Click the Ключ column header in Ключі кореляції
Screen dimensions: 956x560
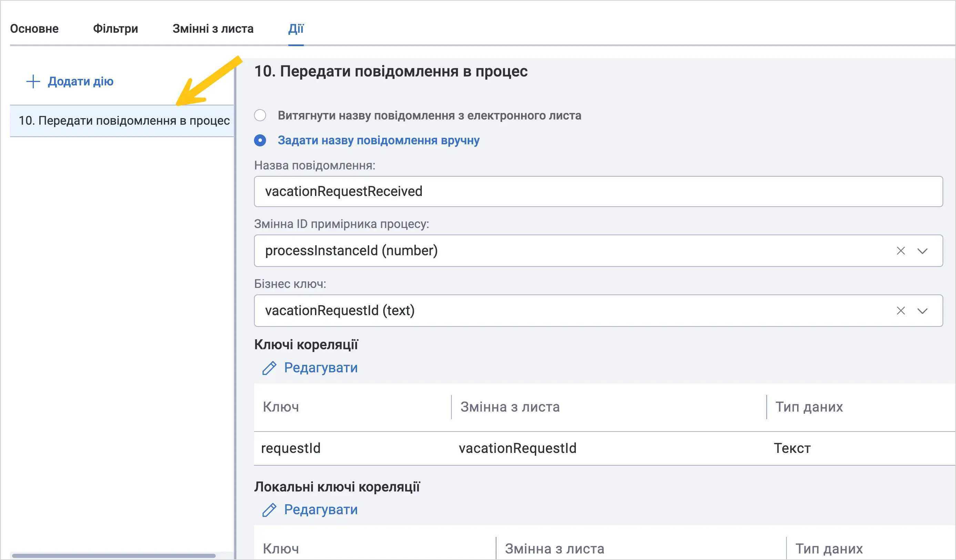[281, 407]
